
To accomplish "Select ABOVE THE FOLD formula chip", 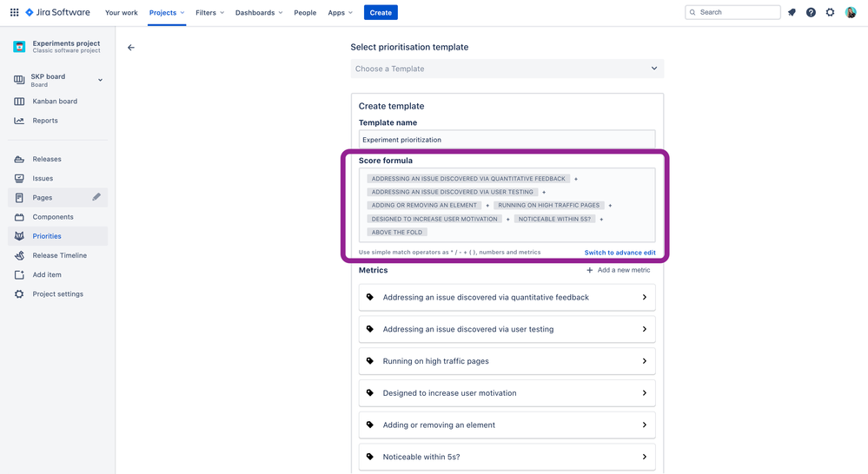I will 397,233.
